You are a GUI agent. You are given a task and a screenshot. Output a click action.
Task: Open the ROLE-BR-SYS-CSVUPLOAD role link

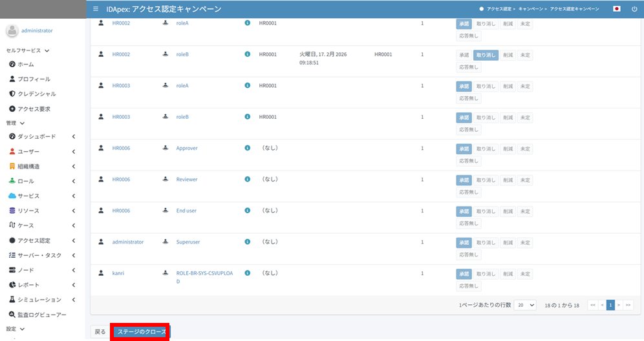(x=204, y=277)
